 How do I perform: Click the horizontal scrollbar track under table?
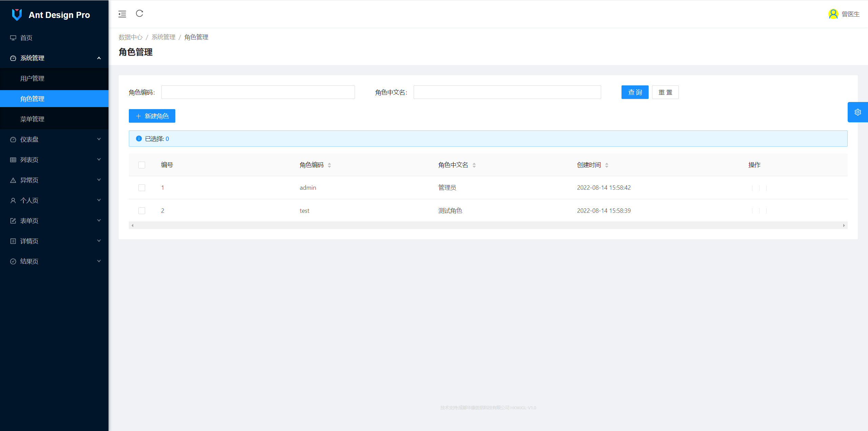488,225
